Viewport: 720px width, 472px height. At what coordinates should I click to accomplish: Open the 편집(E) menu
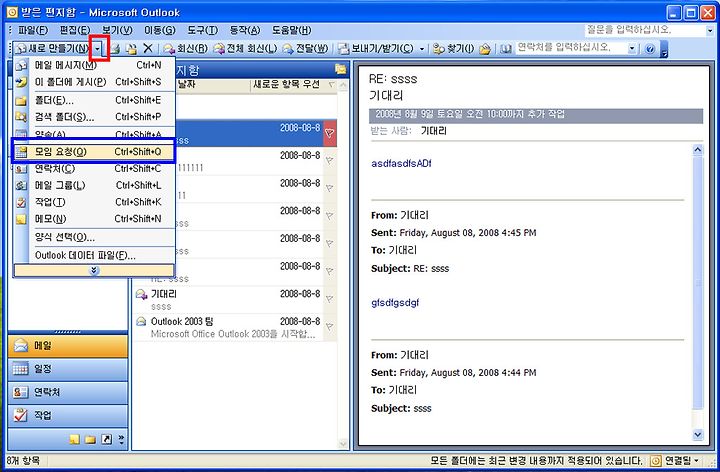[x=75, y=30]
